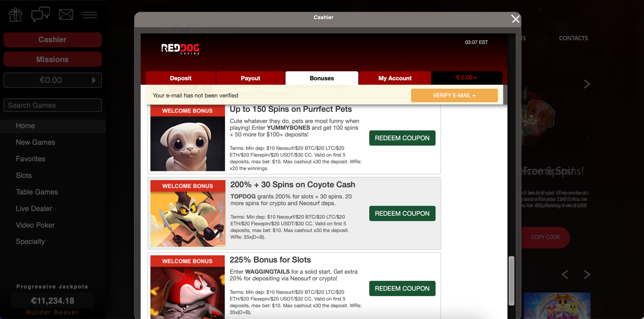Click the Up to 150 Spins title
644x319 pixels.
pyautogui.click(x=291, y=109)
